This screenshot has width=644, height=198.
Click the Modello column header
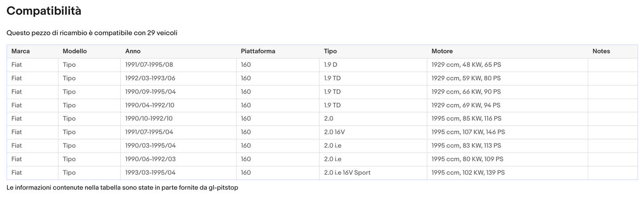tap(74, 51)
